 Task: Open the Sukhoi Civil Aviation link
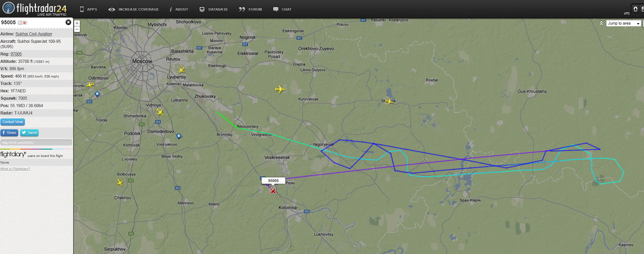34,34
